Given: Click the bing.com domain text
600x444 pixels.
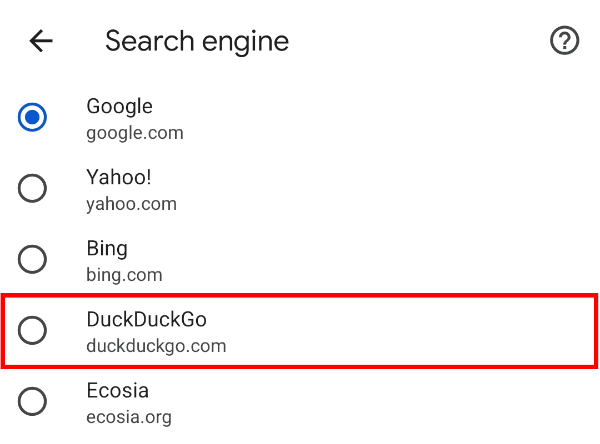Looking at the screenshot, I should pos(125,274).
